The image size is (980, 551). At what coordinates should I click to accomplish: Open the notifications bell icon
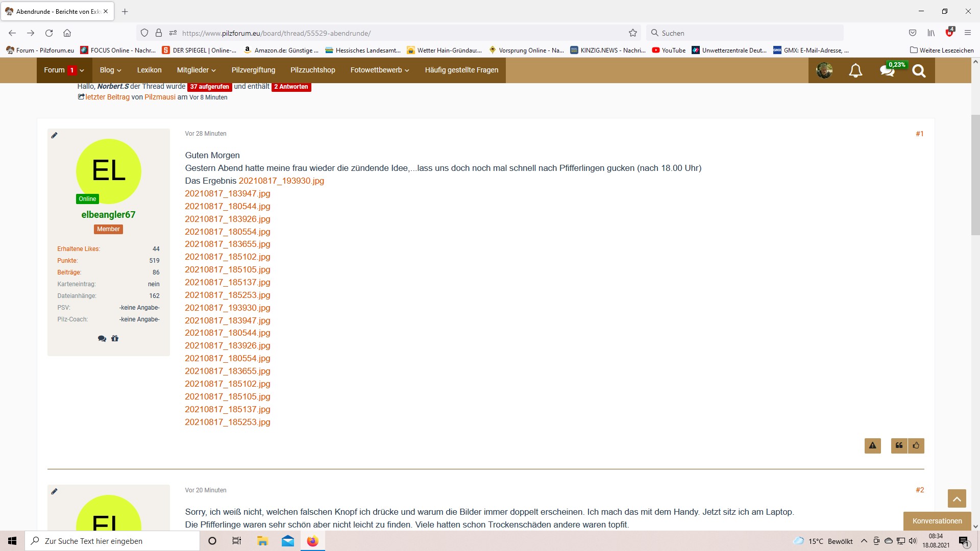point(855,70)
